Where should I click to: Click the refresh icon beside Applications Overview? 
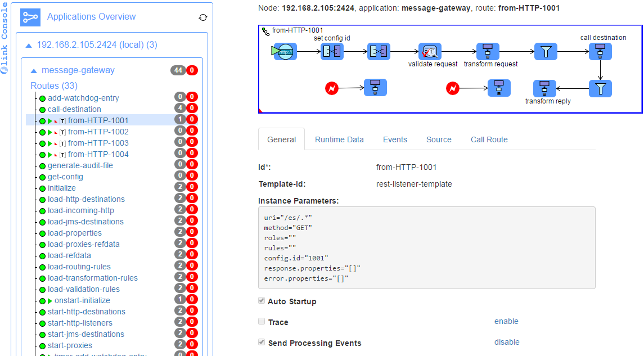pos(203,17)
